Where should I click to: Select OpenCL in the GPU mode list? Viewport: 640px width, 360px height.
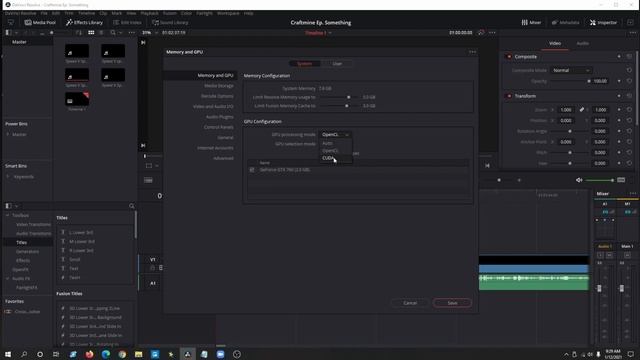335,151
